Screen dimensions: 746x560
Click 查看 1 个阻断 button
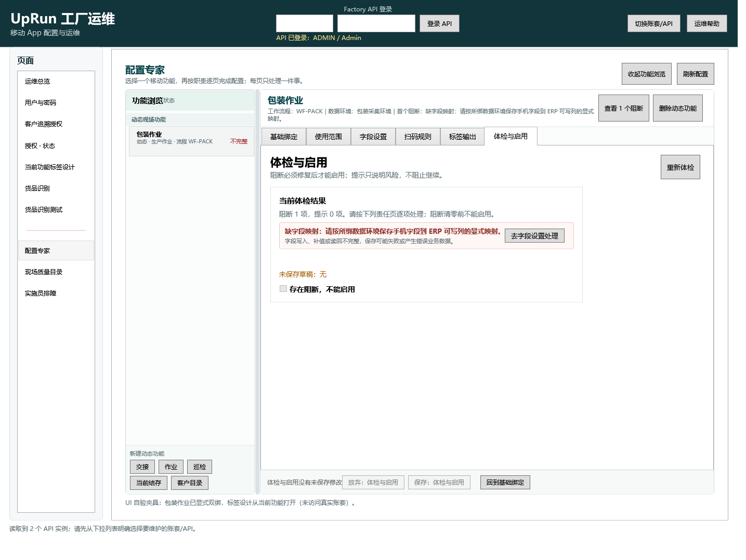[624, 108]
